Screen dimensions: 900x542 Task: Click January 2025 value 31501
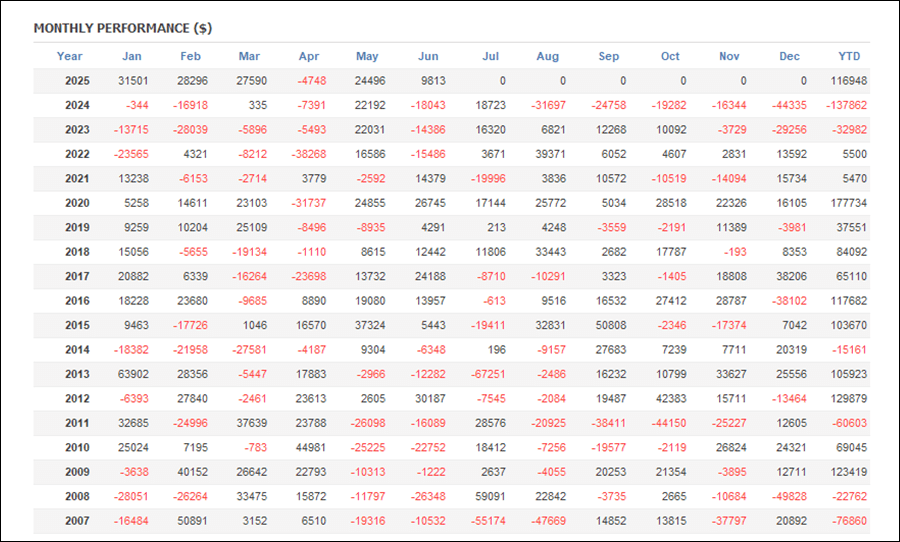(x=134, y=81)
